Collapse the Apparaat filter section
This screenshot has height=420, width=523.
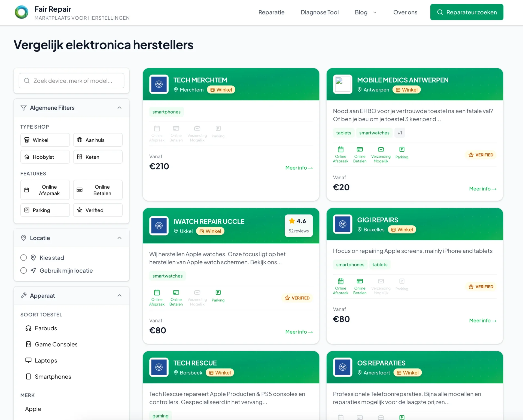point(119,296)
